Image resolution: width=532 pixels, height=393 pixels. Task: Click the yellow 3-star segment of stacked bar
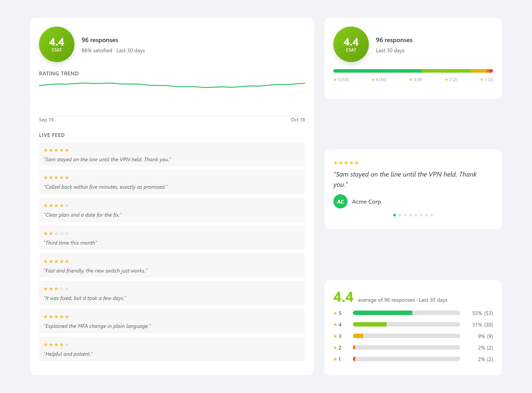[479, 71]
